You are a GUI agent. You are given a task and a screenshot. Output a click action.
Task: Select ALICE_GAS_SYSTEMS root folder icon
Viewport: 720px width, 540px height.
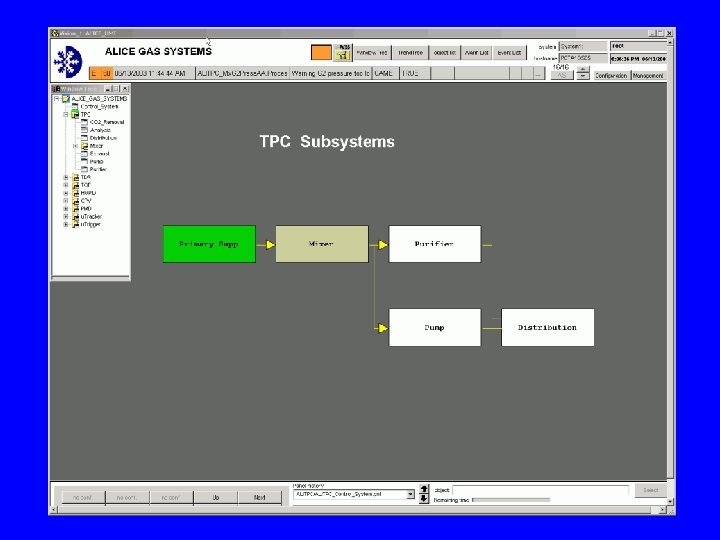click(x=66, y=99)
